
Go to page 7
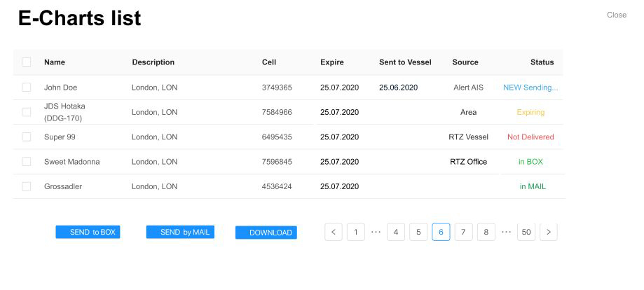coord(463,232)
